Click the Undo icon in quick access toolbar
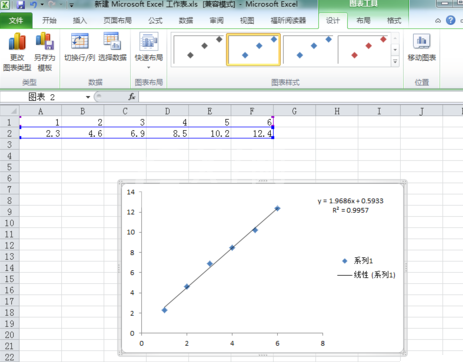The height and width of the screenshot is (362, 463). coord(34,5)
